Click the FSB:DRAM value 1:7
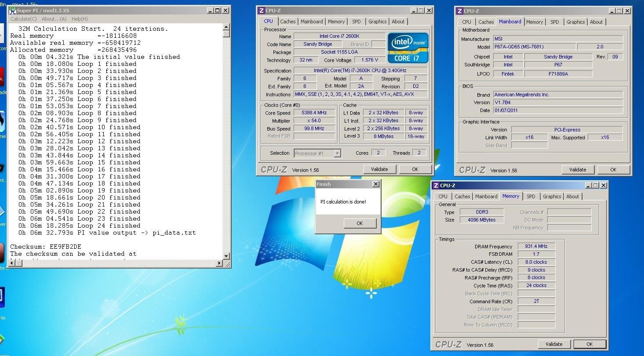 click(536, 254)
